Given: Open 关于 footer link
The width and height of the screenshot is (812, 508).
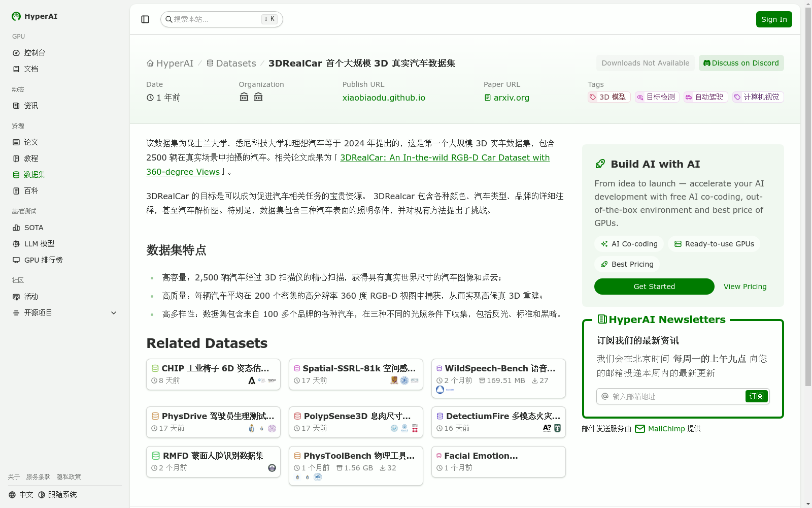Looking at the screenshot, I should click(14, 477).
